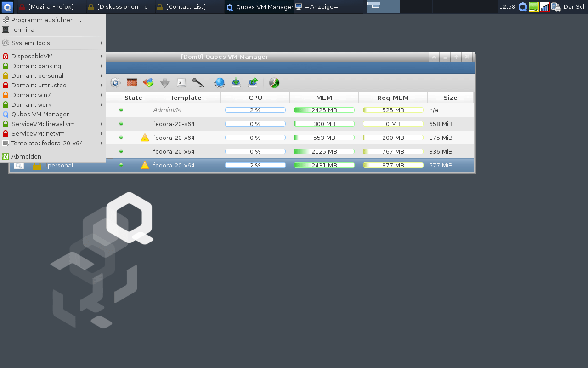Expand the Domain: personal submenu

(53, 75)
